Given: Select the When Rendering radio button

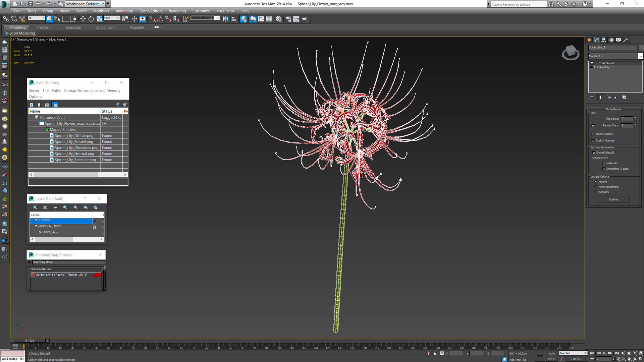Looking at the screenshot, I should pyautogui.click(x=596, y=187).
